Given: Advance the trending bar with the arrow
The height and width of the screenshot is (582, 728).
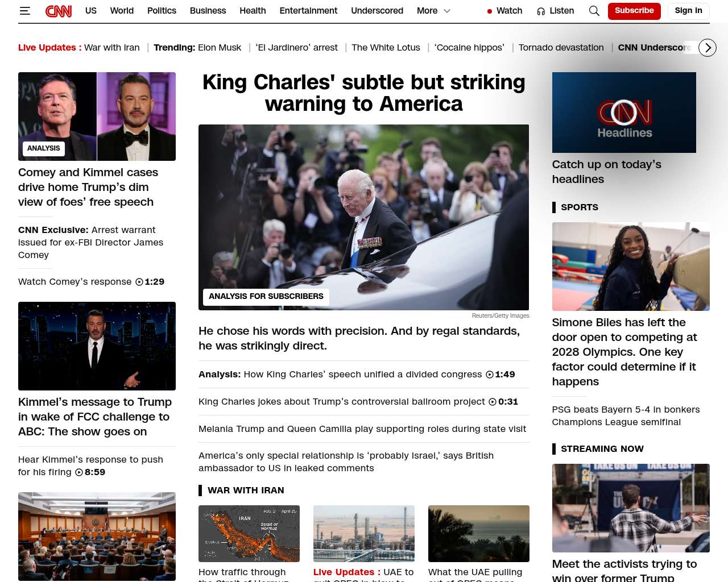Looking at the screenshot, I should pyautogui.click(x=708, y=48).
